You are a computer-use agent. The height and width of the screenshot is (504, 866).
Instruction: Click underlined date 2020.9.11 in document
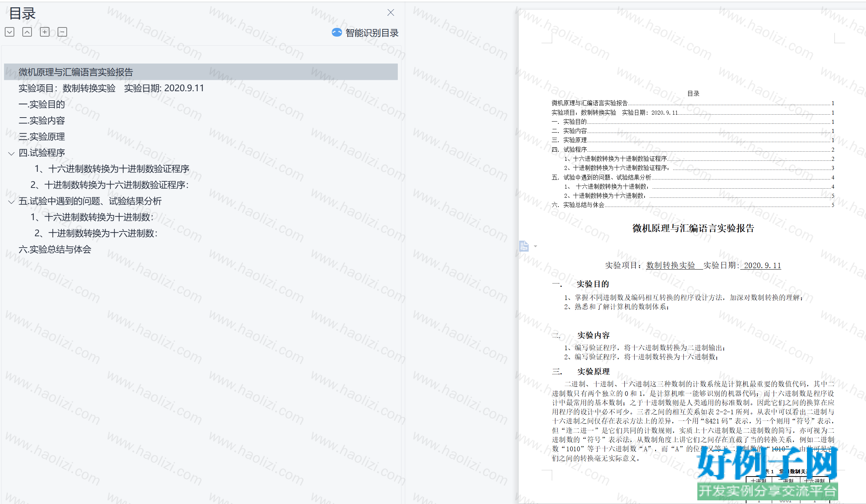(763, 265)
